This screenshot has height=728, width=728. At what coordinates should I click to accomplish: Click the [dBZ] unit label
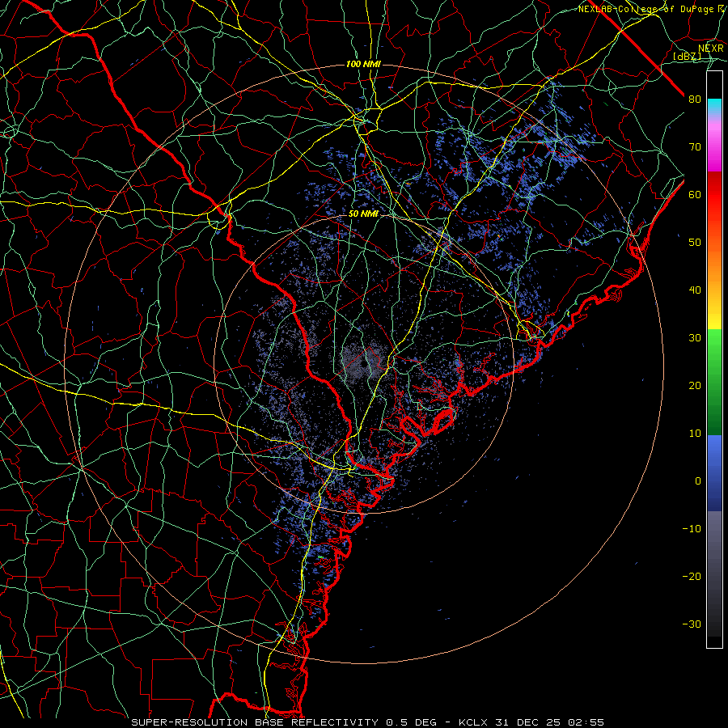pos(687,57)
